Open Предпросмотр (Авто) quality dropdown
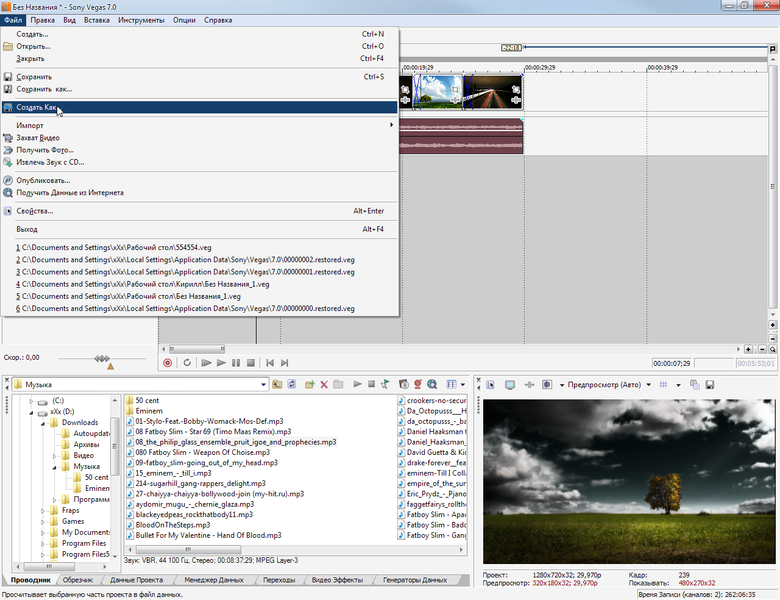 pos(648,385)
